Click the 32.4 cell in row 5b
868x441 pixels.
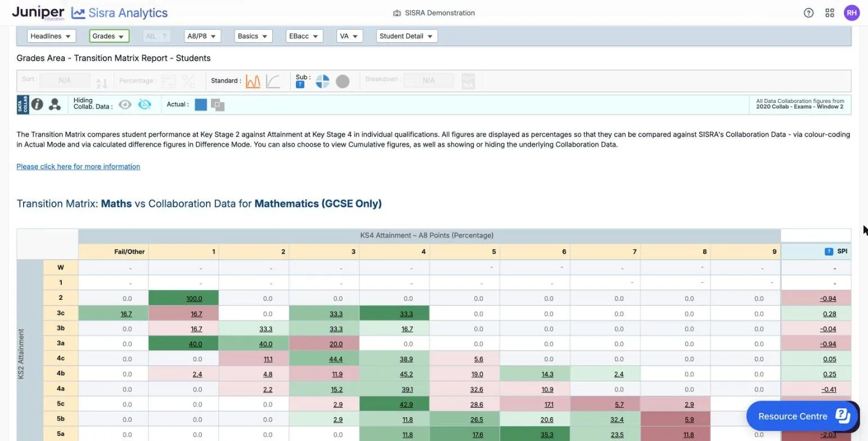[x=617, y=420]
